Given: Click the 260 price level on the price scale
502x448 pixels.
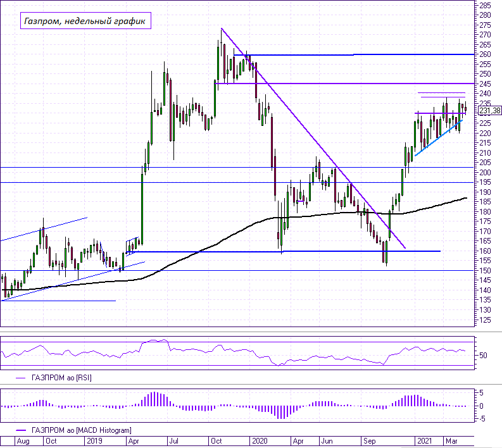Looking at the screenshot, I should [485, 54].
